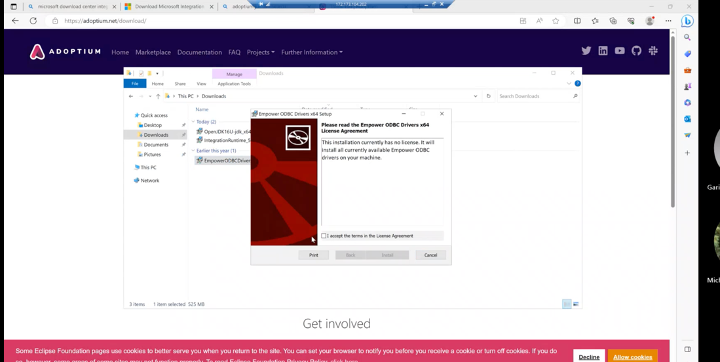This screenshot has height=362, width=720.
Task: Click the Adoptium logo
Action: click(65, 52)
